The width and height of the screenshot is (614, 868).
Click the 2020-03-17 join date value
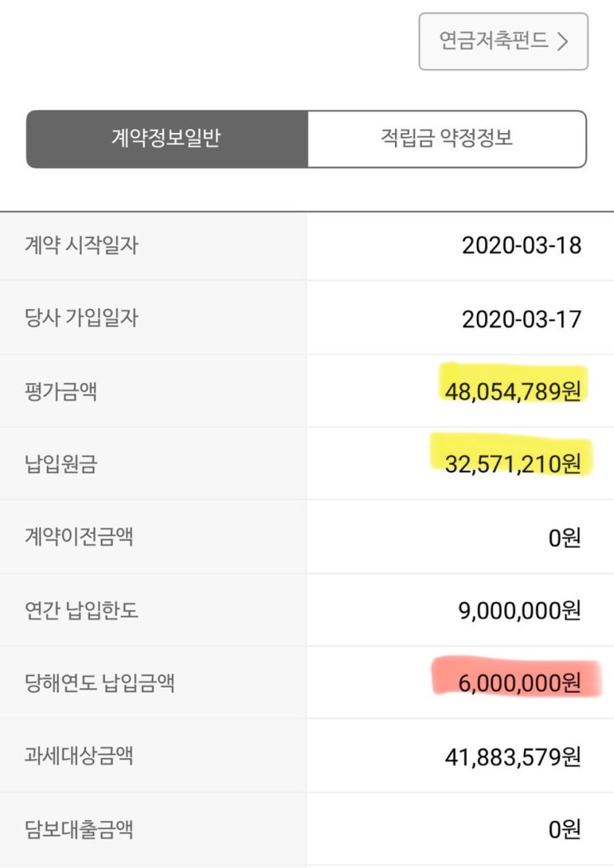[521, 319]
